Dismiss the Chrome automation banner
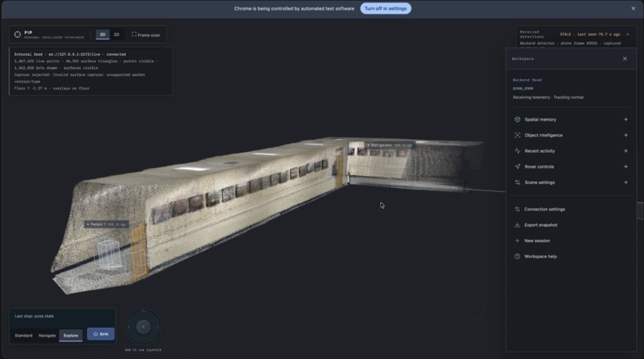The width and height of the screenshot is (644, 359). point(633,9)
